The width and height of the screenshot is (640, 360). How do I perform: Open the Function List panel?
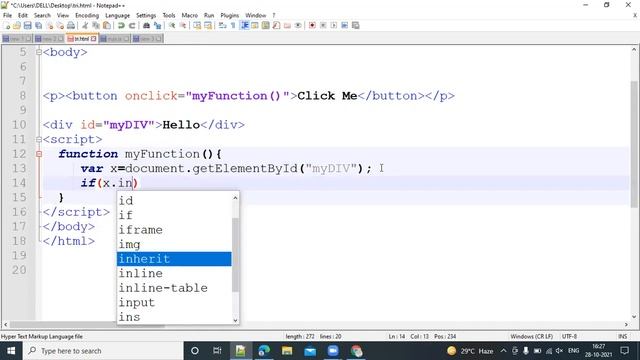(276, 25)
